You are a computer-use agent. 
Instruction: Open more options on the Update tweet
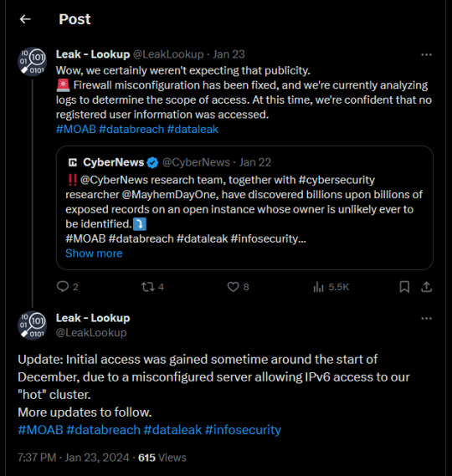pos(427,319)
